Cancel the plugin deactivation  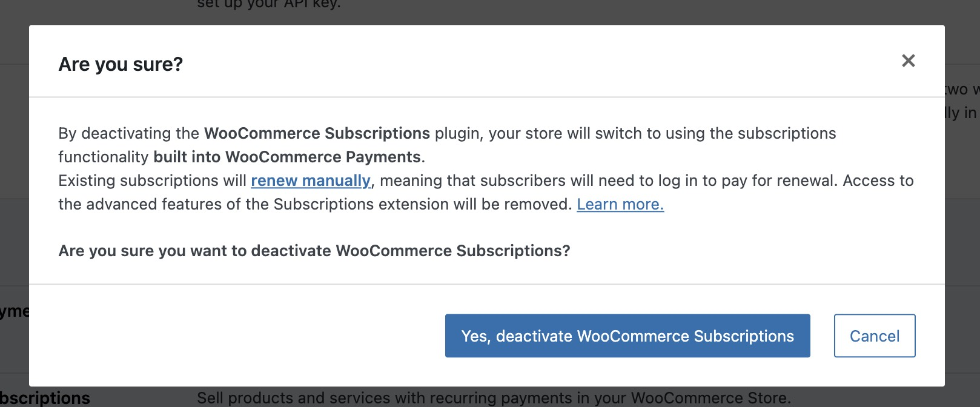pos(874,336)
